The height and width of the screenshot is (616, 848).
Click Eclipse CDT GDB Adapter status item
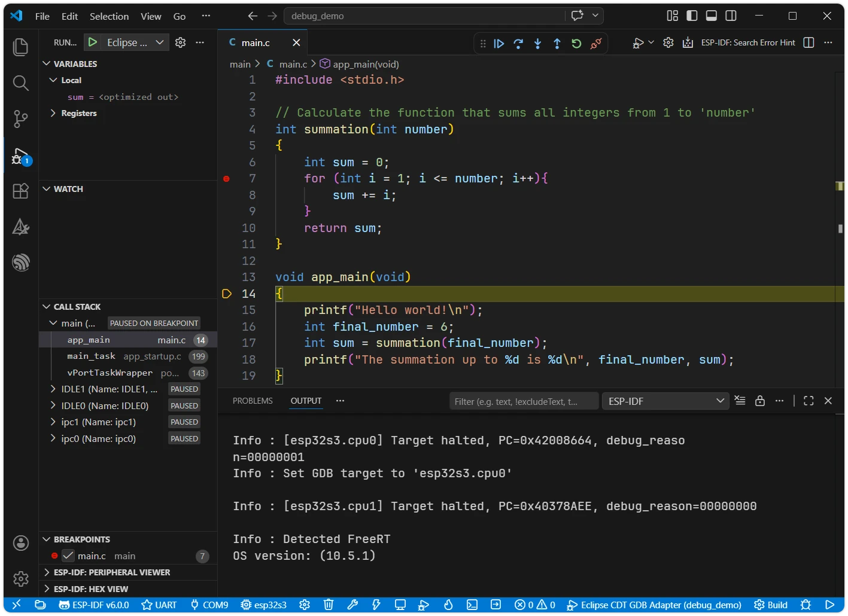(x=654, y=605)
